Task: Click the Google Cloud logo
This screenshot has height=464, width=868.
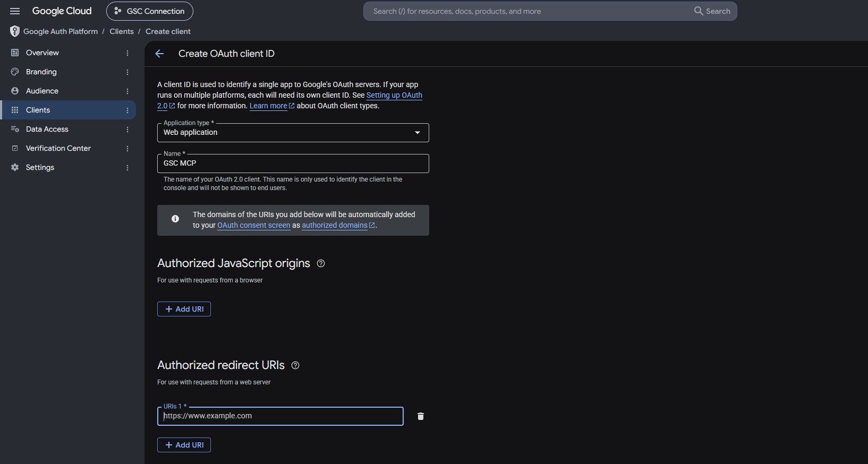Action: pyautogui.click(x=62, y=11)
